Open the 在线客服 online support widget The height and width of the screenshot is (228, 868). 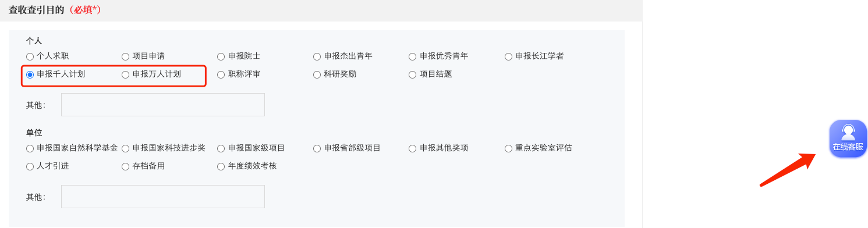tap(848, 138)
